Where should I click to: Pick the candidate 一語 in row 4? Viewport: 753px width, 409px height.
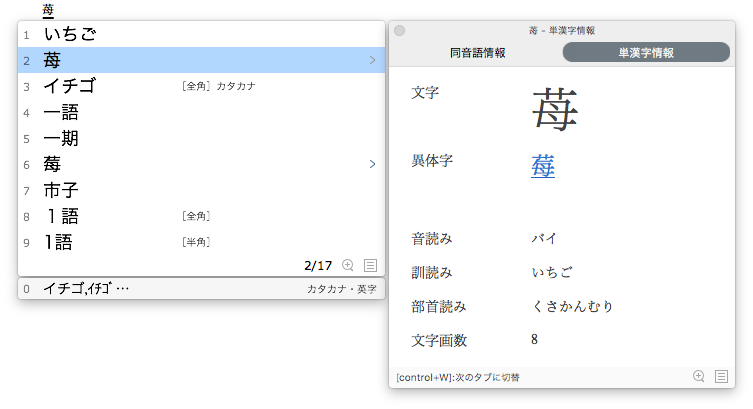click(61, 112)
